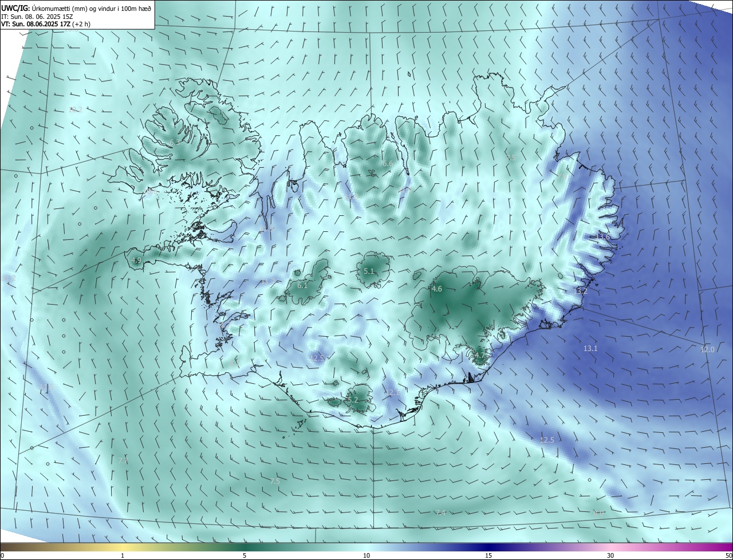
Task: Click the 12.0 value label
Action: click(x=707, y=349)
